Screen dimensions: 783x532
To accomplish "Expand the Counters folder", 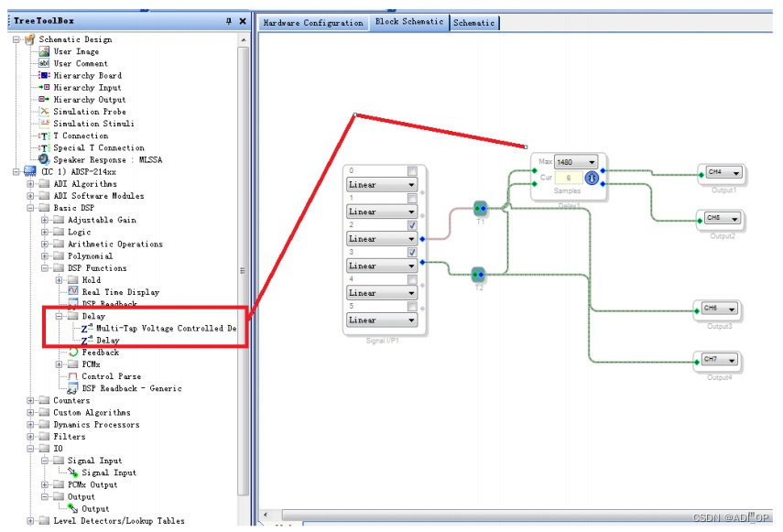I will pos(30,400).
